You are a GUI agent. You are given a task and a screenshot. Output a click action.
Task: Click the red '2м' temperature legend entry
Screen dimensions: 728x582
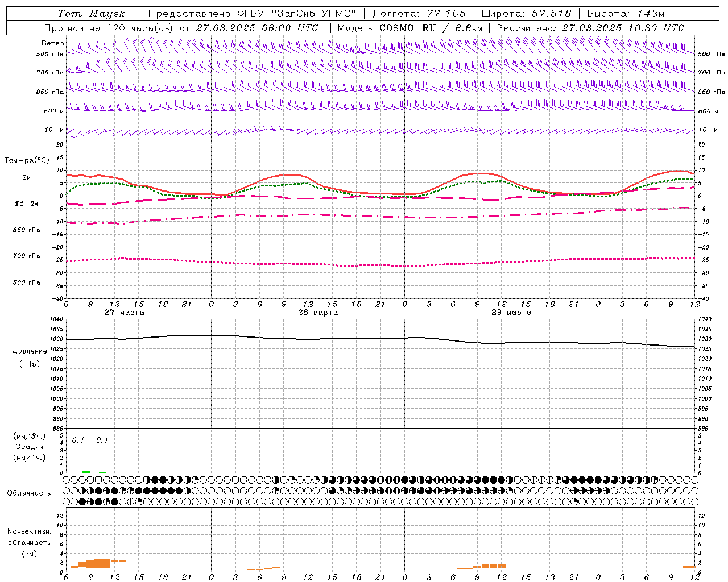point(27,177)
